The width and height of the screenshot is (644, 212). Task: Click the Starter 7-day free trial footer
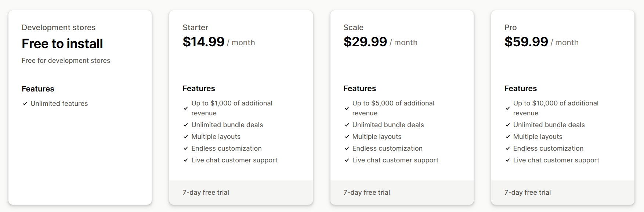(241, 193)
